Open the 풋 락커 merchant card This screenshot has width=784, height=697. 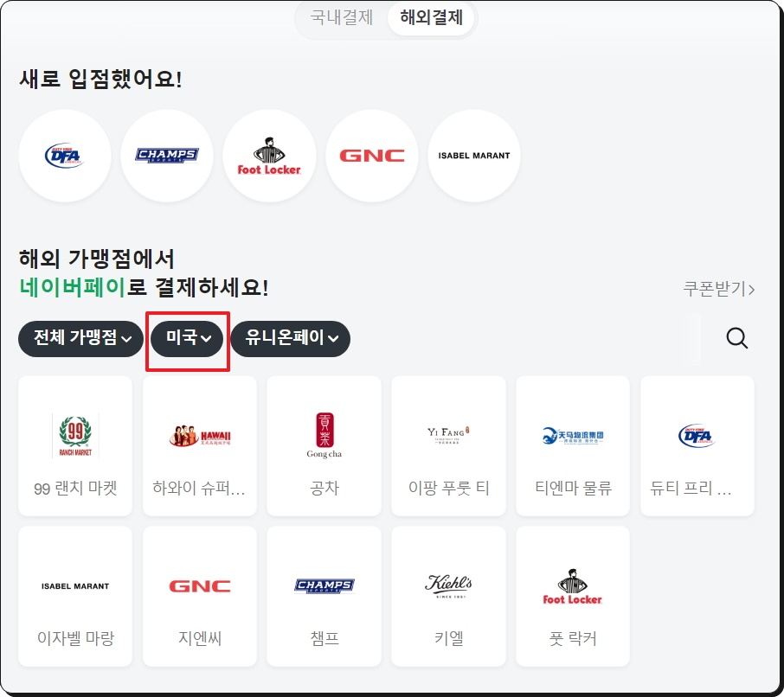(x=573, y=596)
